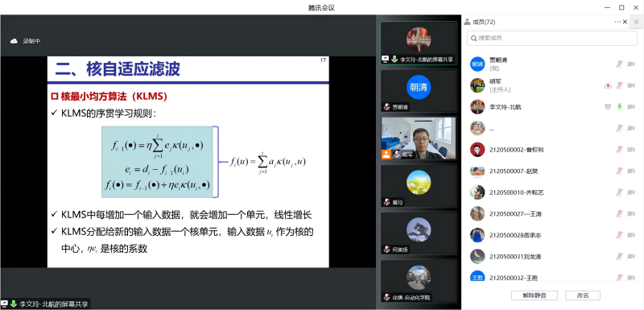Click the avatar of 2120500028岳承志

pyautogui.click(x=477, y=235)
